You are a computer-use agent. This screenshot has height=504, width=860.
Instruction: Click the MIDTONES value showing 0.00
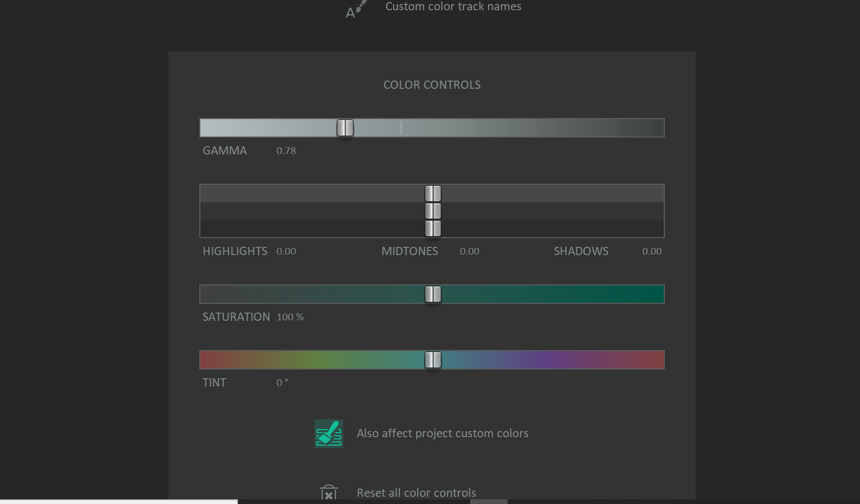pos(469,251)
